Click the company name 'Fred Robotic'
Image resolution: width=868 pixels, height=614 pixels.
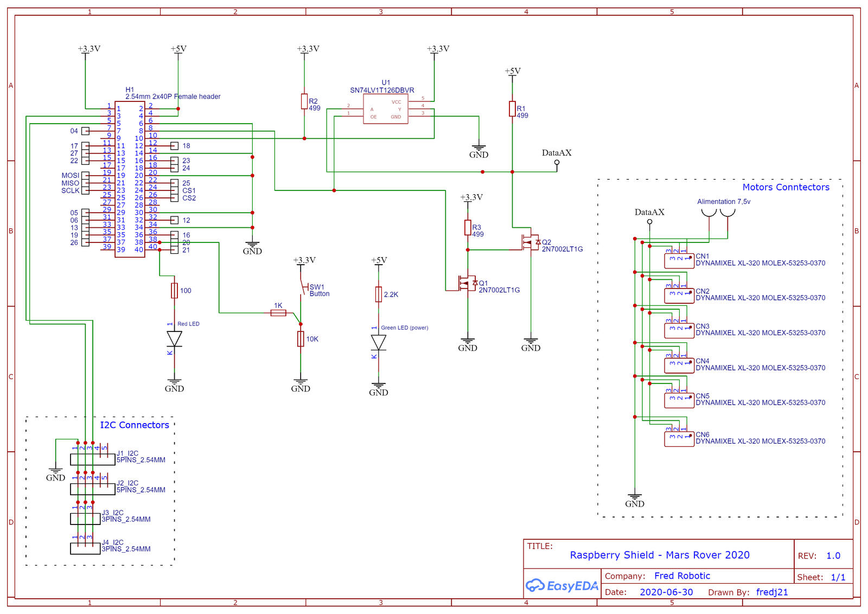(x=682, y=576)
